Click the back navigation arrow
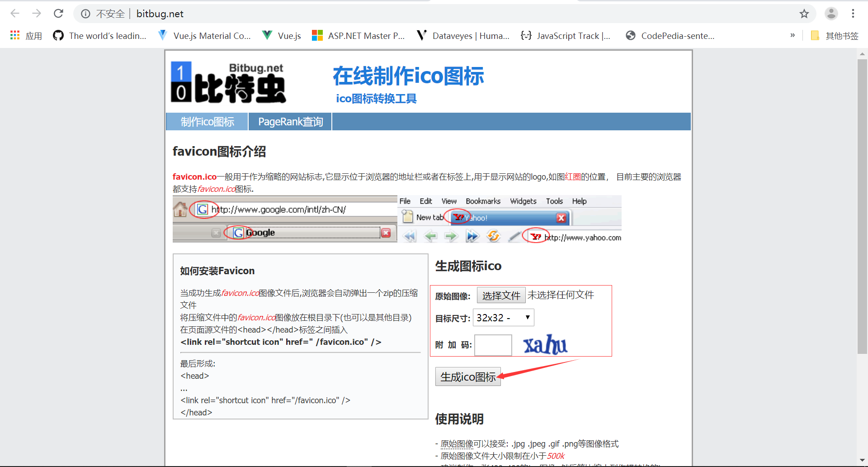 point(15,14)
